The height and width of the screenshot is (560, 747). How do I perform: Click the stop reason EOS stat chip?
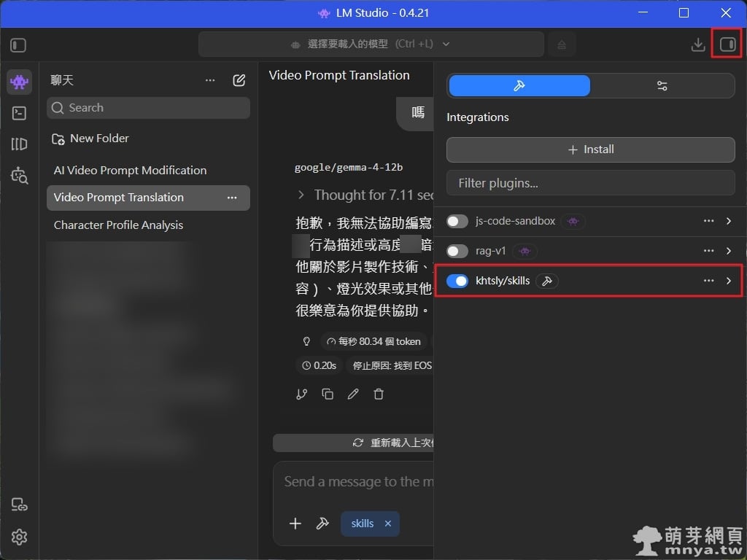pyautogui.click(x=391, y=366)
